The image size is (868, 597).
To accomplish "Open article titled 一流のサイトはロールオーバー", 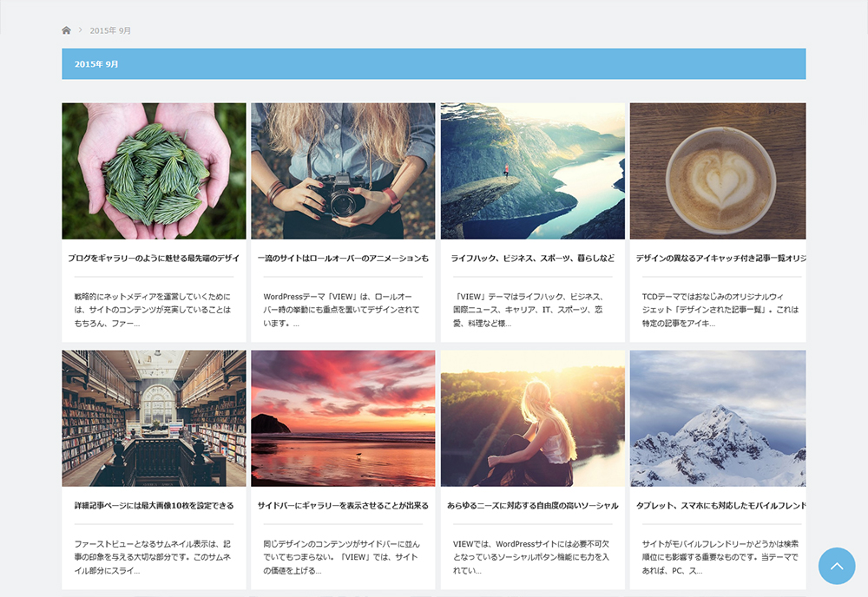I will (343, 259).
